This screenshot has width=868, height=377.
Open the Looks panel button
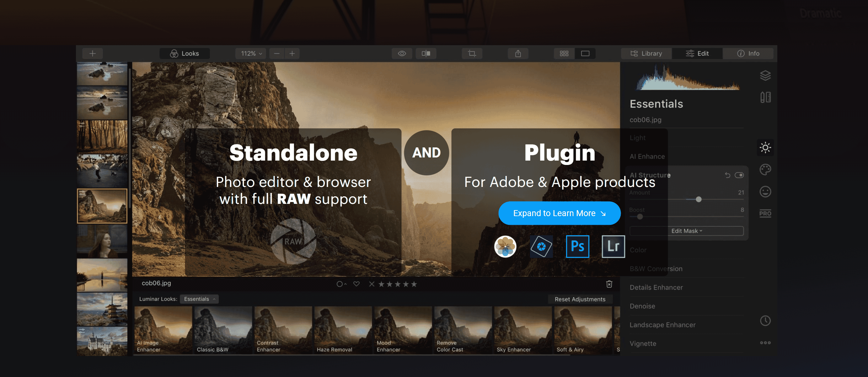(x=185, y=54)
